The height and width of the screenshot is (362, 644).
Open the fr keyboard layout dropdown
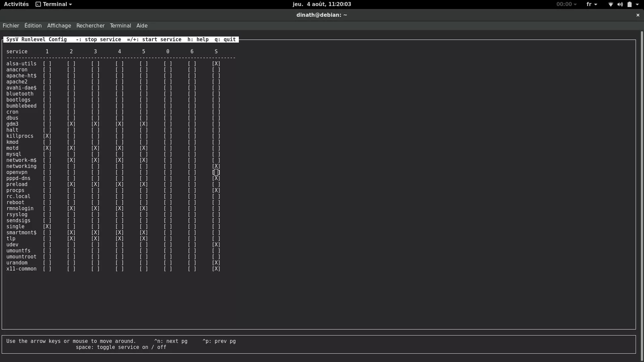(x=591, y=4)
